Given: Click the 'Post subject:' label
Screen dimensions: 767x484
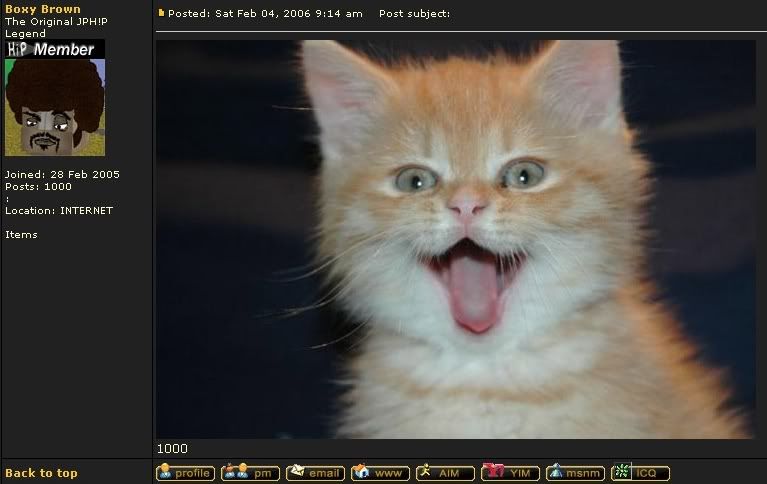Looking at the screenshot, I should 414,14.
